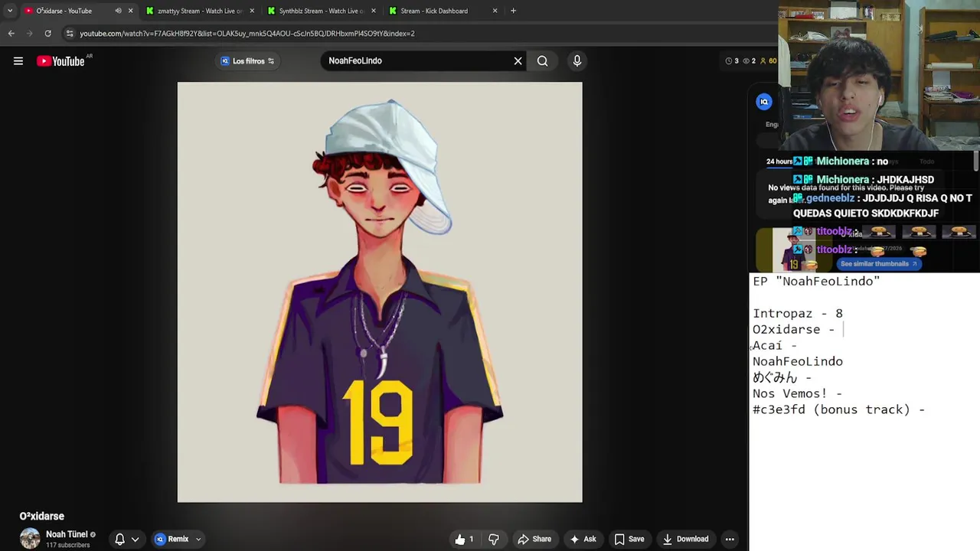
Task: Open the site information icon in address bar
Action: [70, 34]
